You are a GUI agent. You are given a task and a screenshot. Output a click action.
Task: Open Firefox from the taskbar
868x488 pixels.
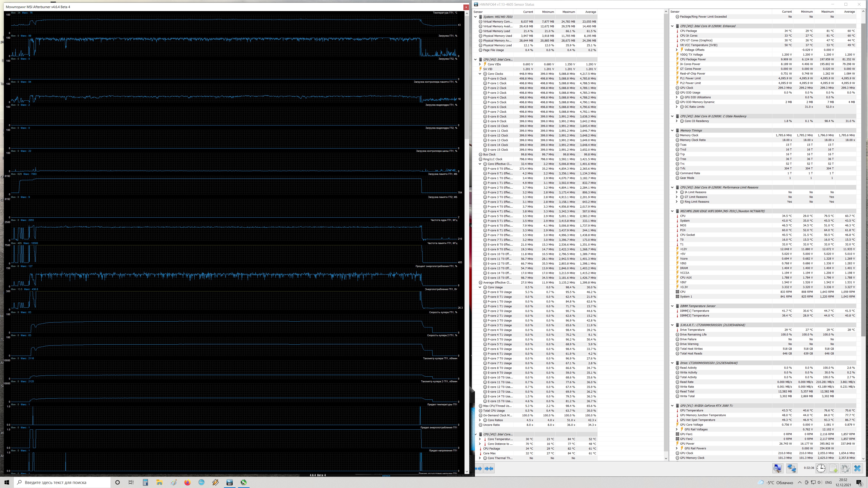(187, 482)
